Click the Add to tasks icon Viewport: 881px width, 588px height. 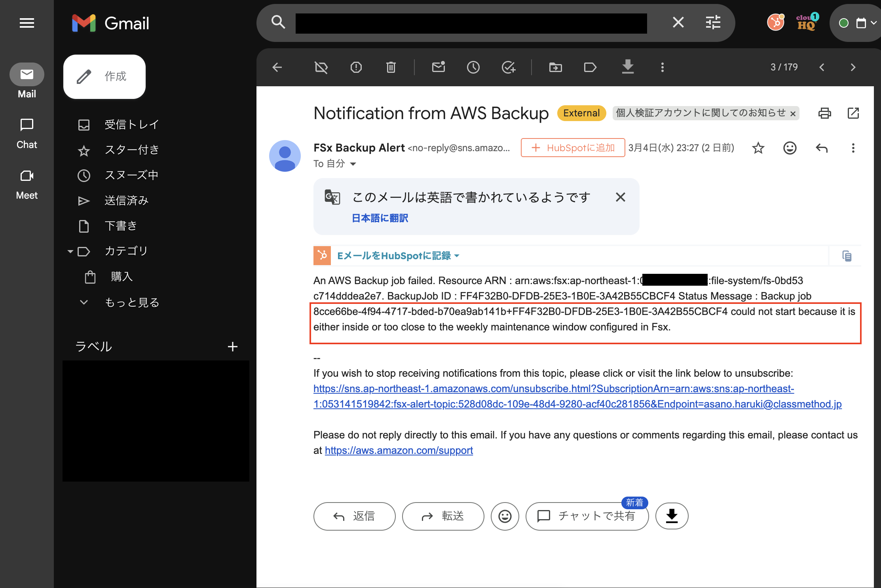(x=508, y=67)
